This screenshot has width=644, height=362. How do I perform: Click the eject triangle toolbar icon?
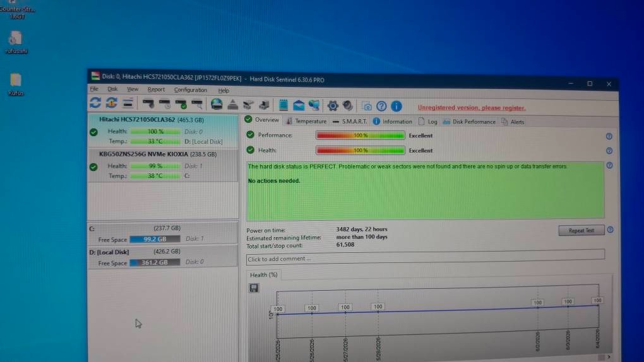click(232, 105)
